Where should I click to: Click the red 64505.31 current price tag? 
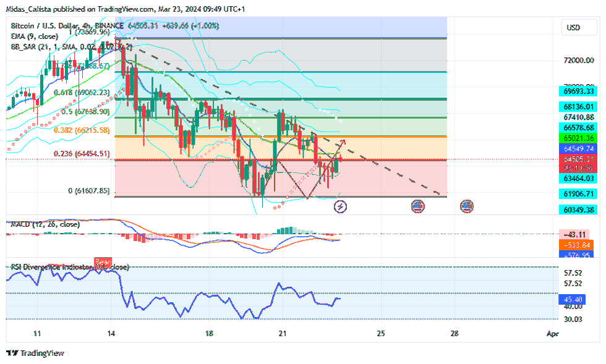[x=578, y=159]
